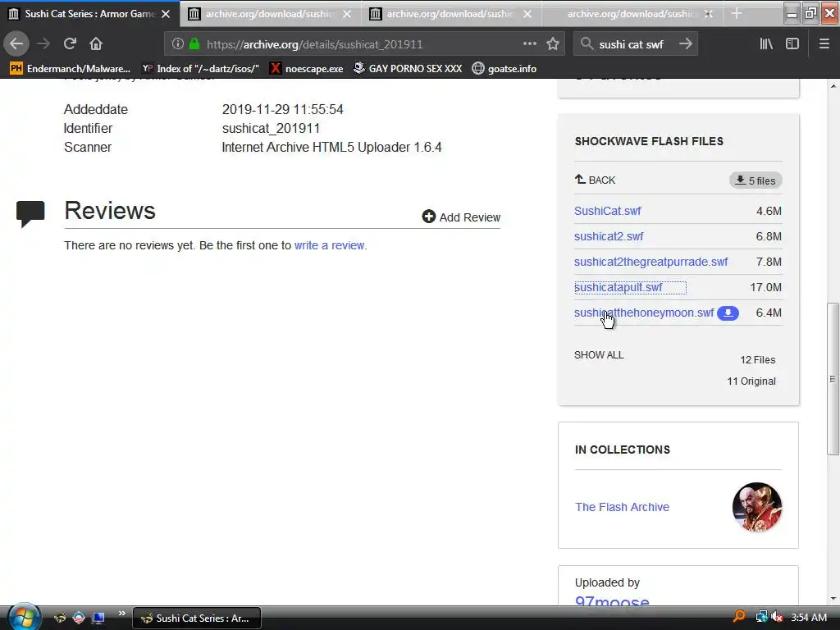
Task: Open a new tab with plus button
Action: point(737,13)
